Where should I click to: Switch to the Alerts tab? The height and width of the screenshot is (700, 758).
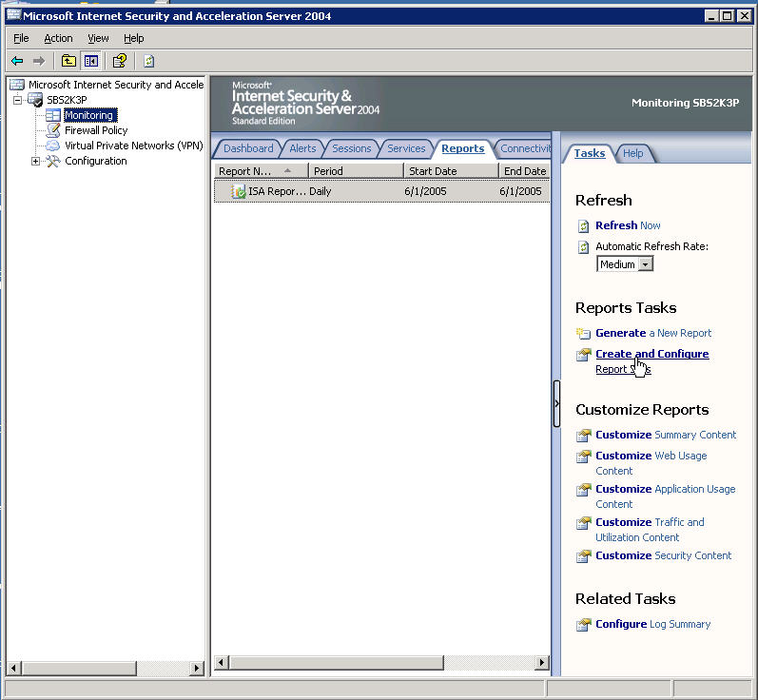[x=302, y=148]
